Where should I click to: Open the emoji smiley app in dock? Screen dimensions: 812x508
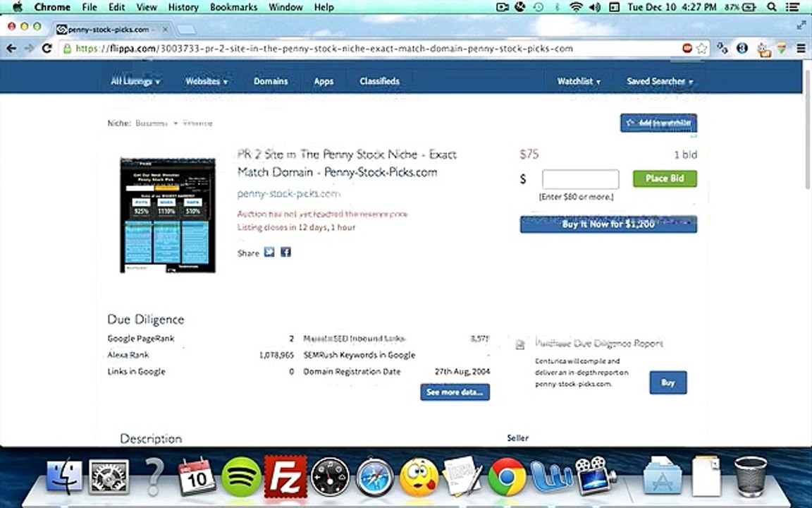pos(419,476)
